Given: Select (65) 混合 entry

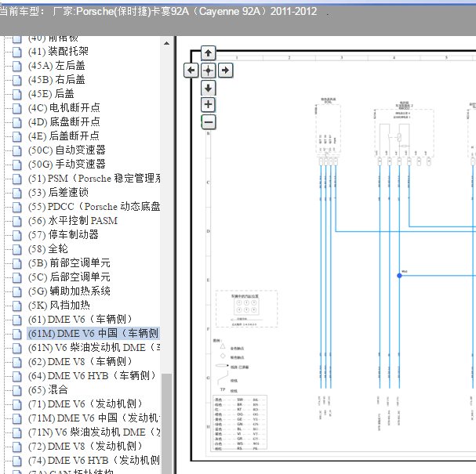Looking at the screenshot, I should [x=48, y=389].
